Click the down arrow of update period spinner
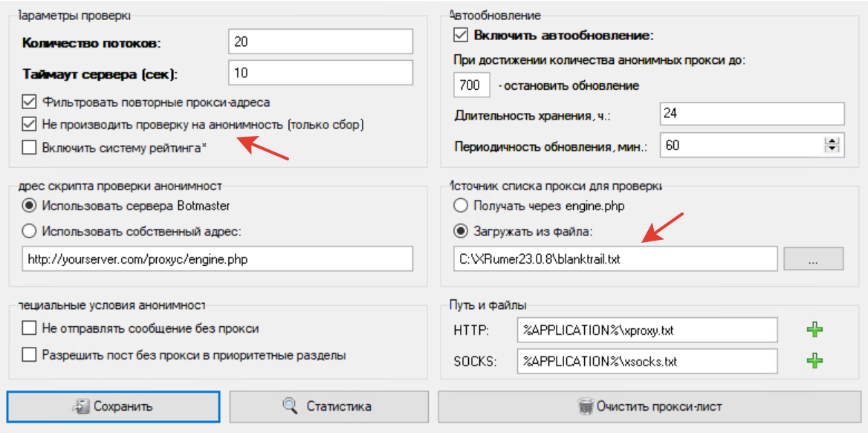 pyautogui.click(x=832, y=150)
